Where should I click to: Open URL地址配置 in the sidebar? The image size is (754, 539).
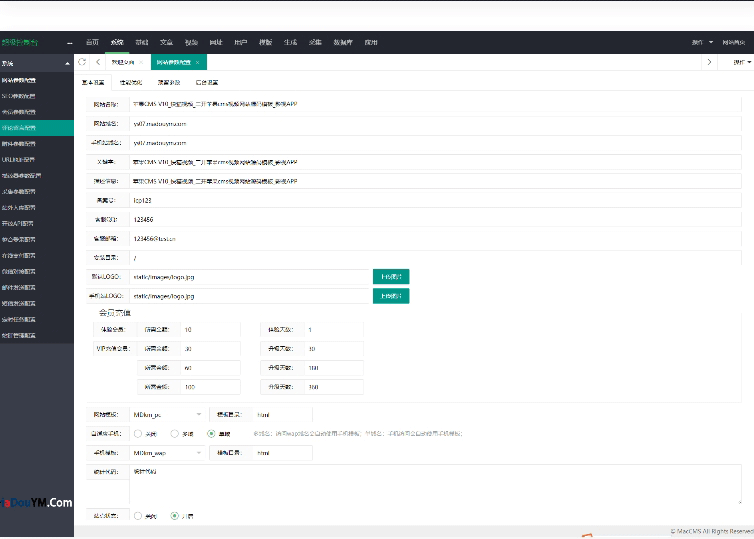19,160
